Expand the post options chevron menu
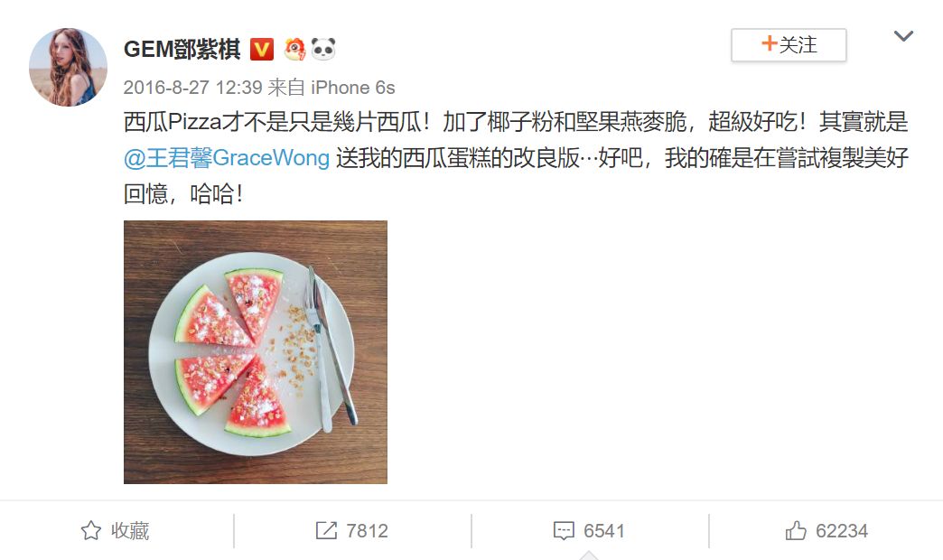 click(x=903, y=36)
